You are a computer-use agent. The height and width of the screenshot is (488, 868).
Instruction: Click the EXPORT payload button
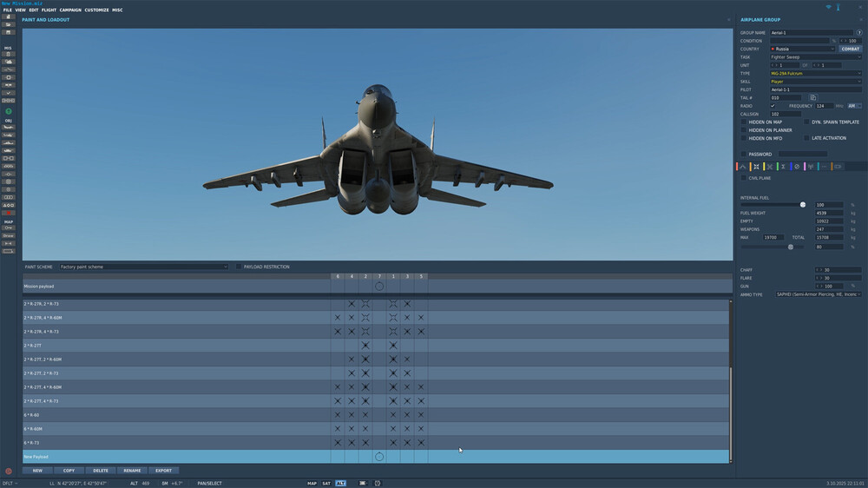163,471
